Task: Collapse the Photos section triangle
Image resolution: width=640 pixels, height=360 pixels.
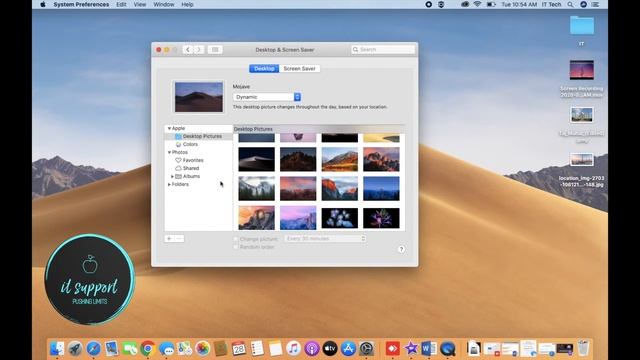Action: point(169,152)
